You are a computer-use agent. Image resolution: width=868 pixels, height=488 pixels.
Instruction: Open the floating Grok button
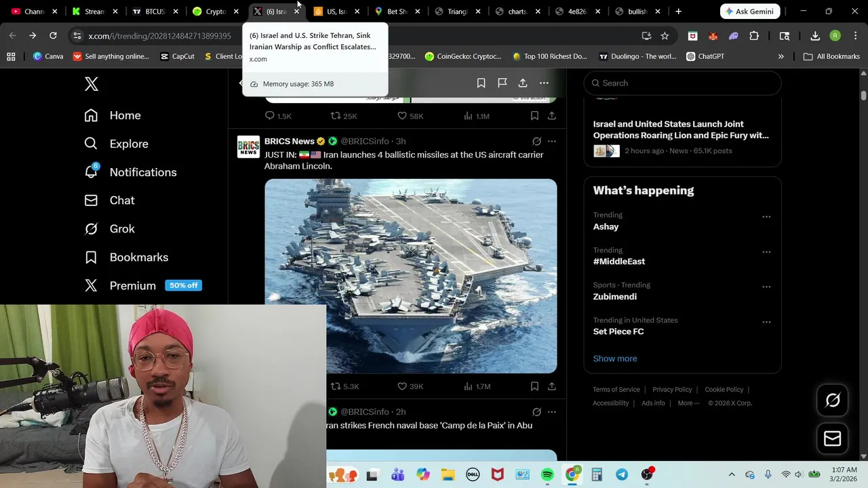(x=833, y=401)
